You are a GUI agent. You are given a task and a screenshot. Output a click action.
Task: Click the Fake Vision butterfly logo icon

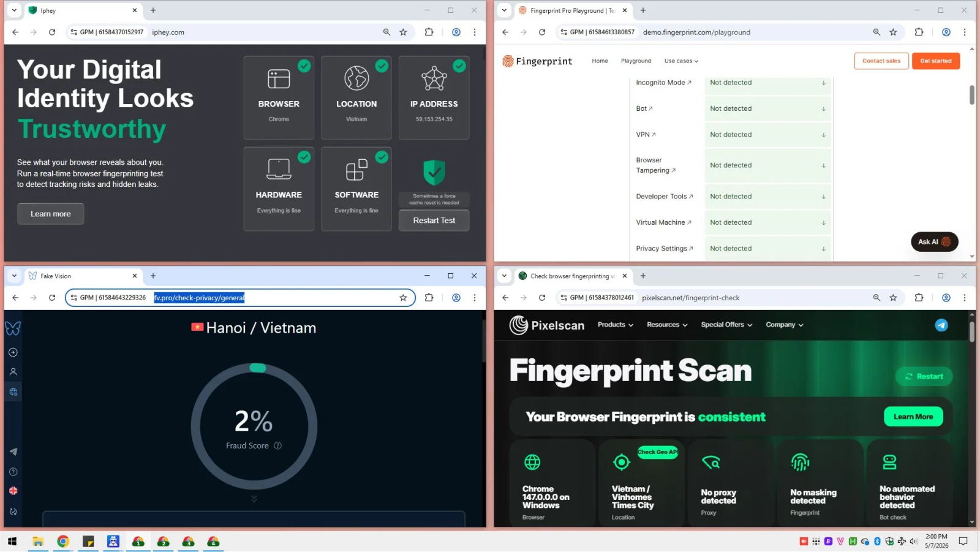pyautogui.click(x=13, y=329)
